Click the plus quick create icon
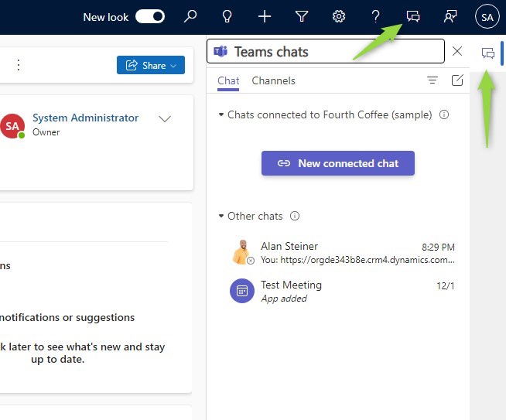The image size is (506, 420). click(265, 16)
